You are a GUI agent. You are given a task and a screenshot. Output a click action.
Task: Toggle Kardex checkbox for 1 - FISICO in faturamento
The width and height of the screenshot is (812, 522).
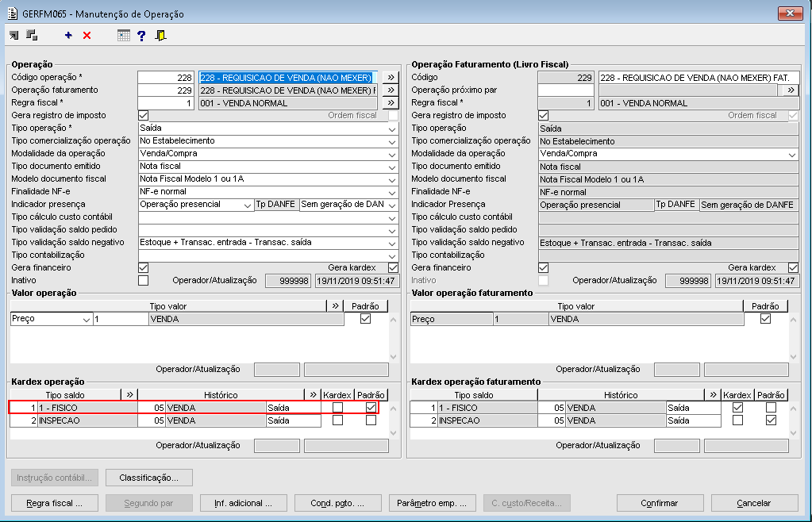click(x=738, y=408)
